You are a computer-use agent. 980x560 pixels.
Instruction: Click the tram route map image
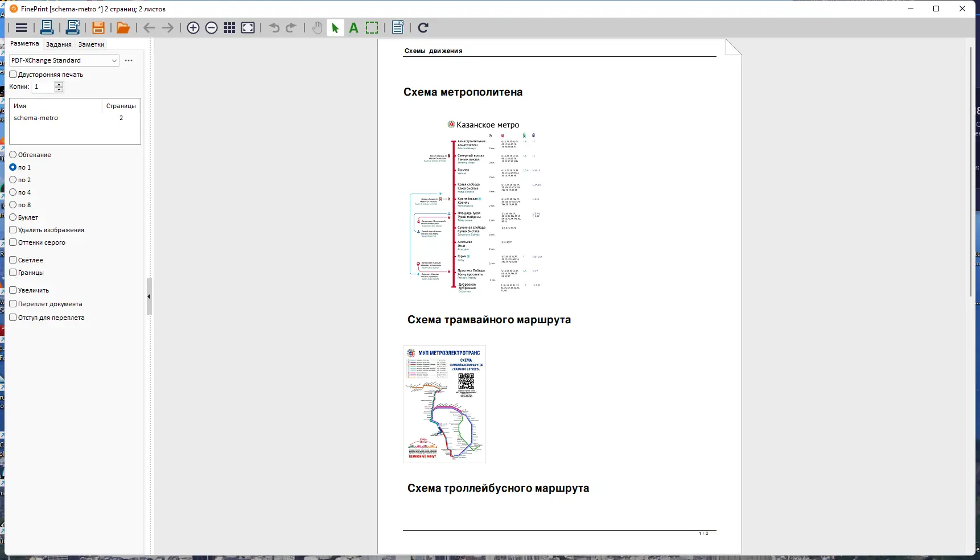[x=444, y=404]
